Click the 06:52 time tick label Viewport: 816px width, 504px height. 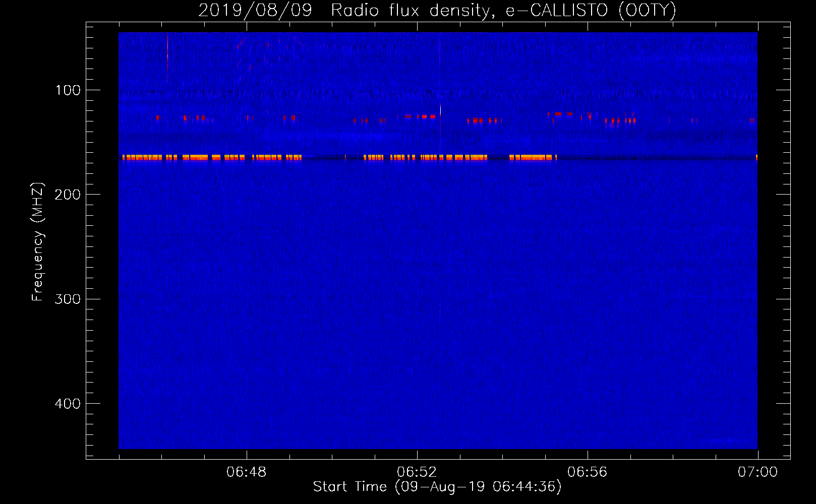tap(417, 472)
